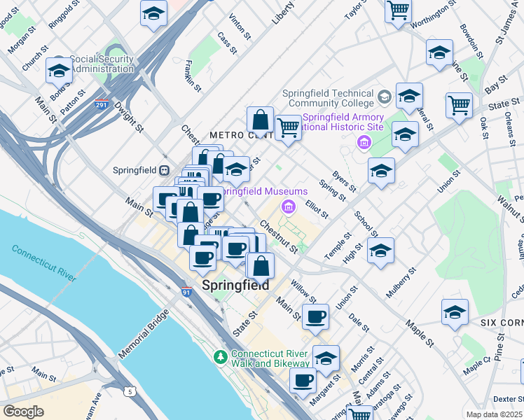Open the shopping cart marker near Worthington St
524x420 pixels.
(x=398, y=11)
